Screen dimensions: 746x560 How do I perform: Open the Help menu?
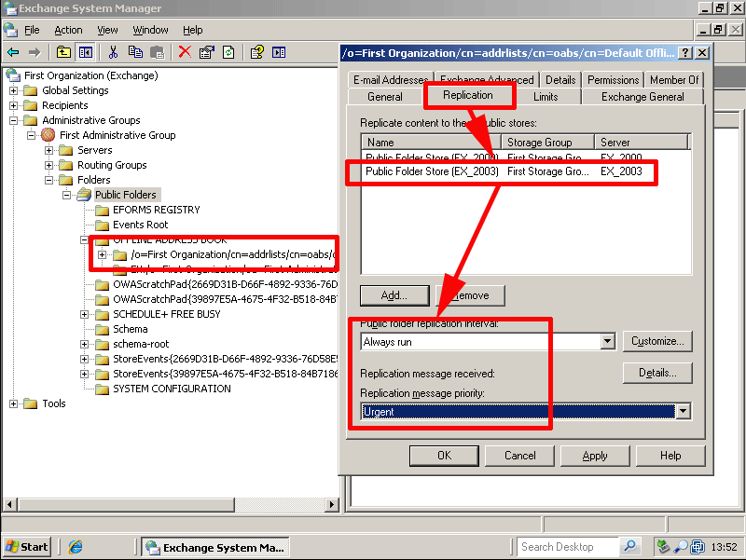[193, 30]
